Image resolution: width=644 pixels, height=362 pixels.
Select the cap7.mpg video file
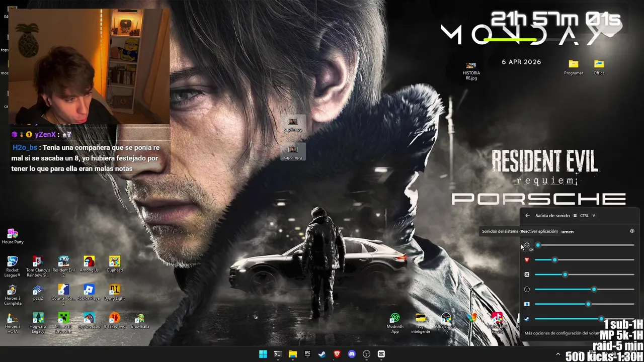pyautogui.click(x=293, y=125)
